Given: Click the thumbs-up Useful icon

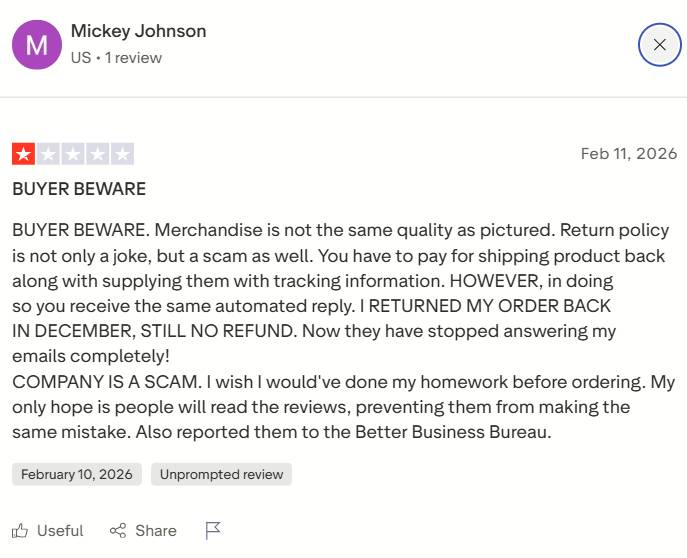Looking at the screenshot, I should [x=20, y=531].
